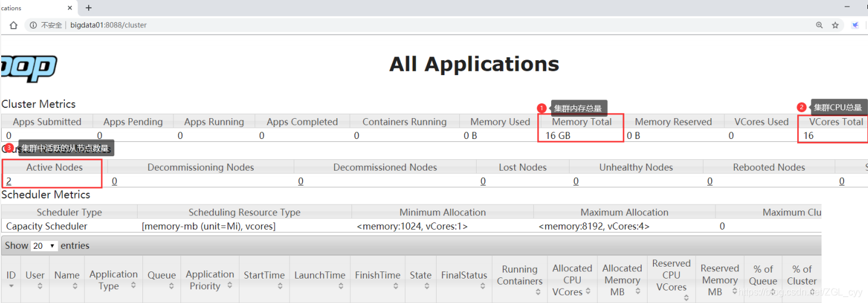Click the blue bird extension icon

tap(855, 25)
